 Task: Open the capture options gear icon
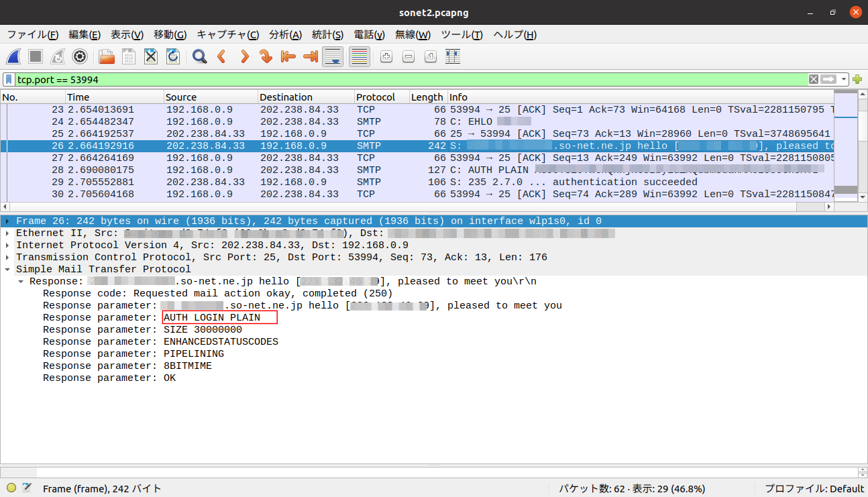coord(80,57)
